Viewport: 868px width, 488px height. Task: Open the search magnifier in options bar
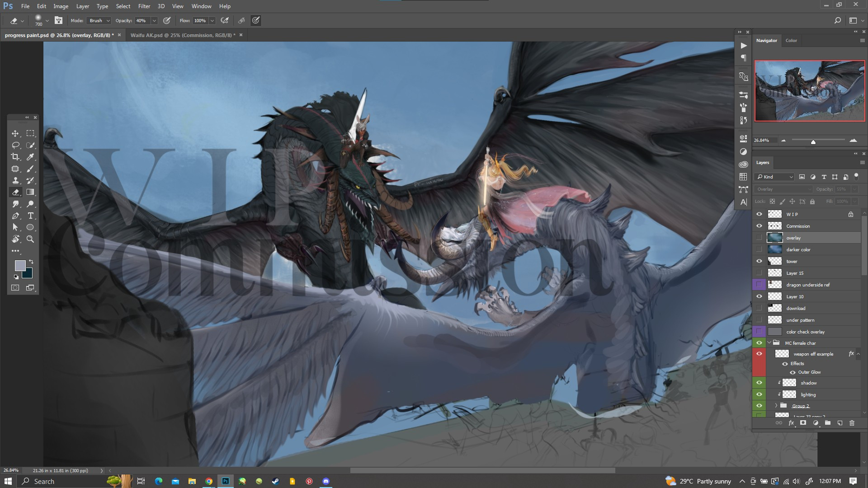(x=837, y=21)
